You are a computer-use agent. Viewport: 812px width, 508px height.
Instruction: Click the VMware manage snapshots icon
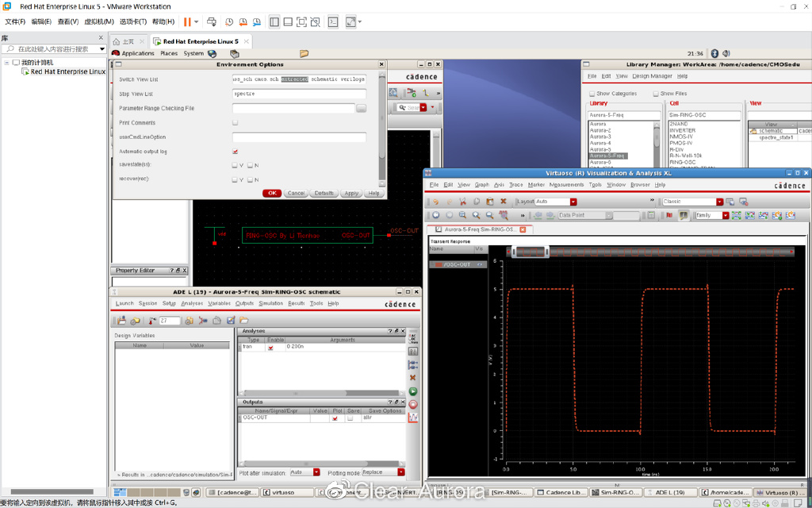point(257,21)
